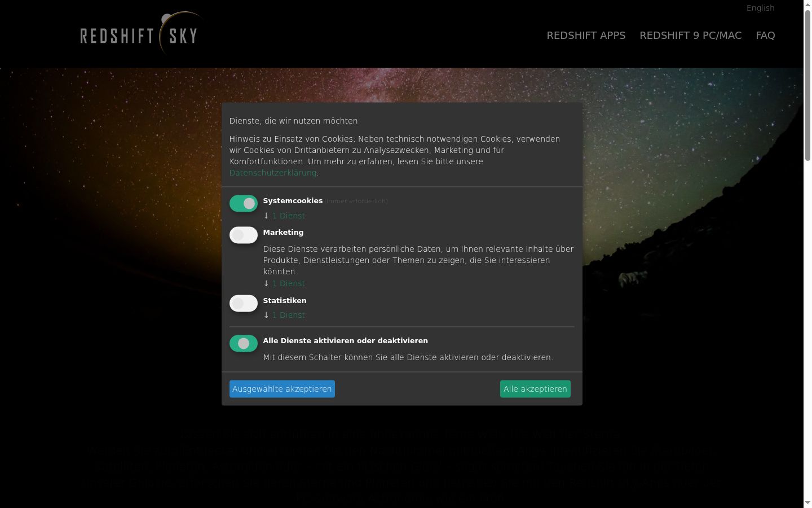This screenshot has width=812, height=508.
Task: Click the 'Marketing' category label
Action: (x=283, y=233)
